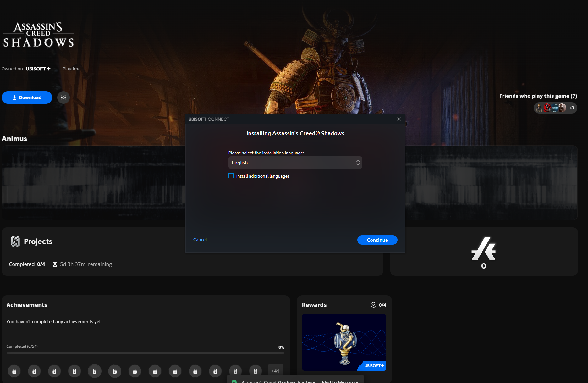Image resolution: width=588 pixels, height=383 pixels.
Task: Click the Achievements section heading
Action: click(x=27, y=305)
